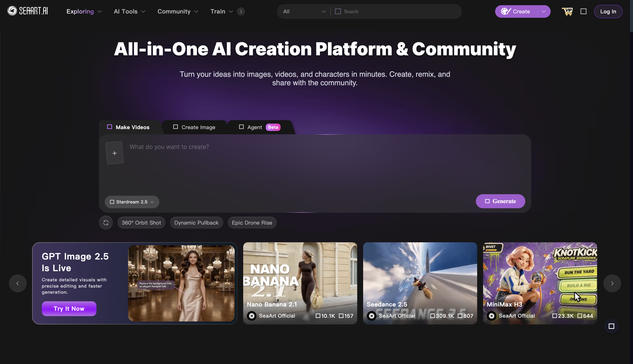Click the Log In button
The width and height of the screenshot is (633, 364).
tap(608, 11)
